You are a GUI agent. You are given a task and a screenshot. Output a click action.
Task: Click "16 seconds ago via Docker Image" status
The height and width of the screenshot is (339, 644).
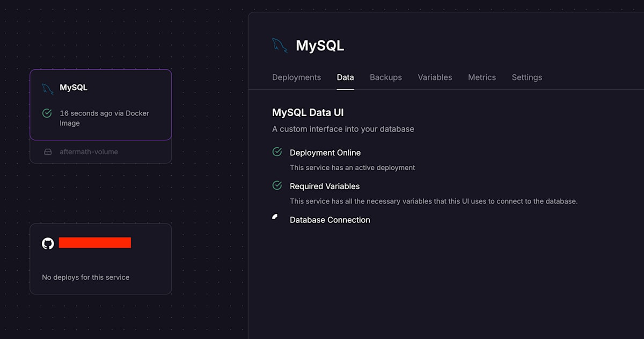(x=105, y=118)
